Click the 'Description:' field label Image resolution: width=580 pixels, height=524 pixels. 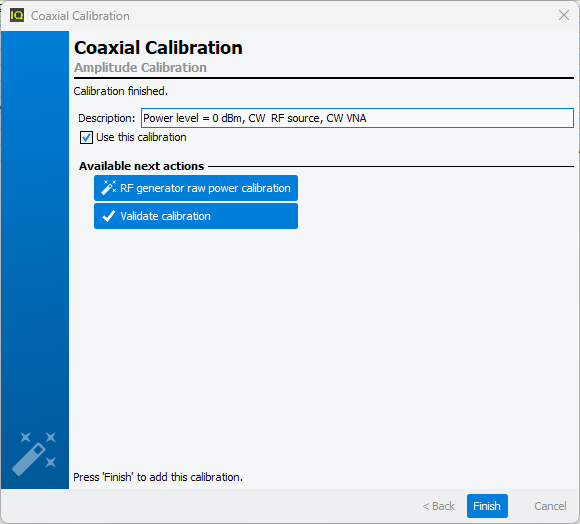[x=107, y=118]
